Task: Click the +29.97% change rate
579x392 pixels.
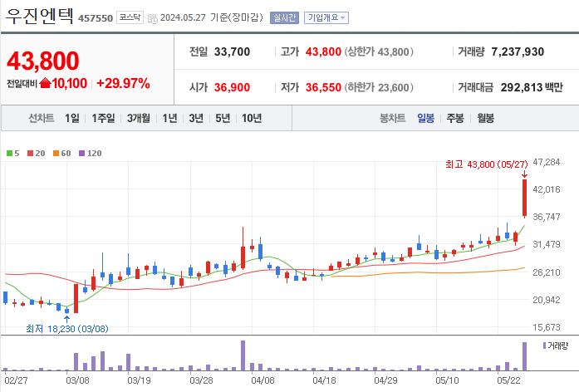Action: 123,83
